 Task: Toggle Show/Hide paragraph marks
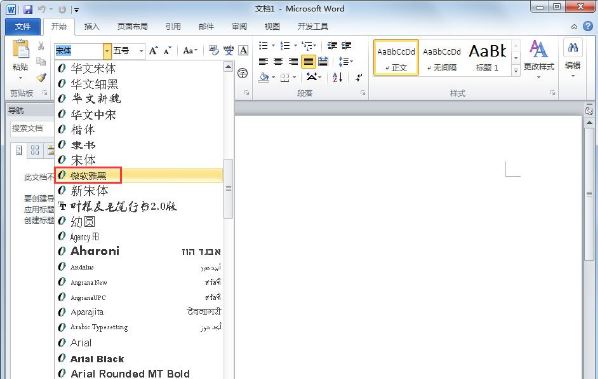(x=358, y=77)
